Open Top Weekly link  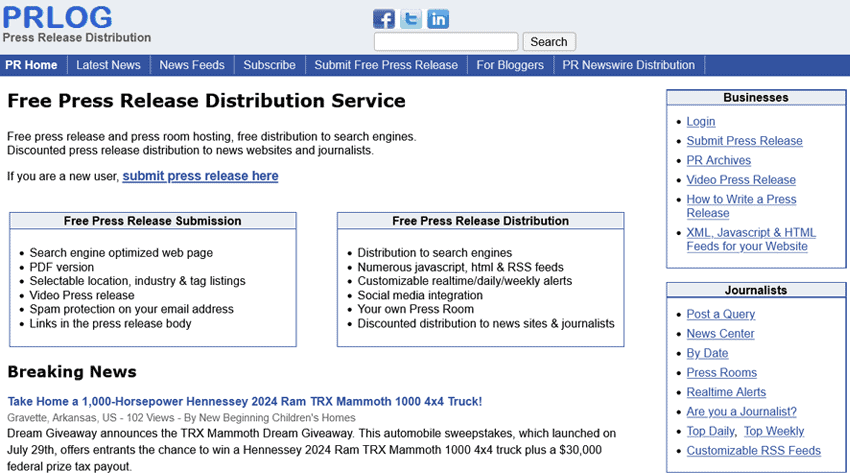click(x=774, y=431)
